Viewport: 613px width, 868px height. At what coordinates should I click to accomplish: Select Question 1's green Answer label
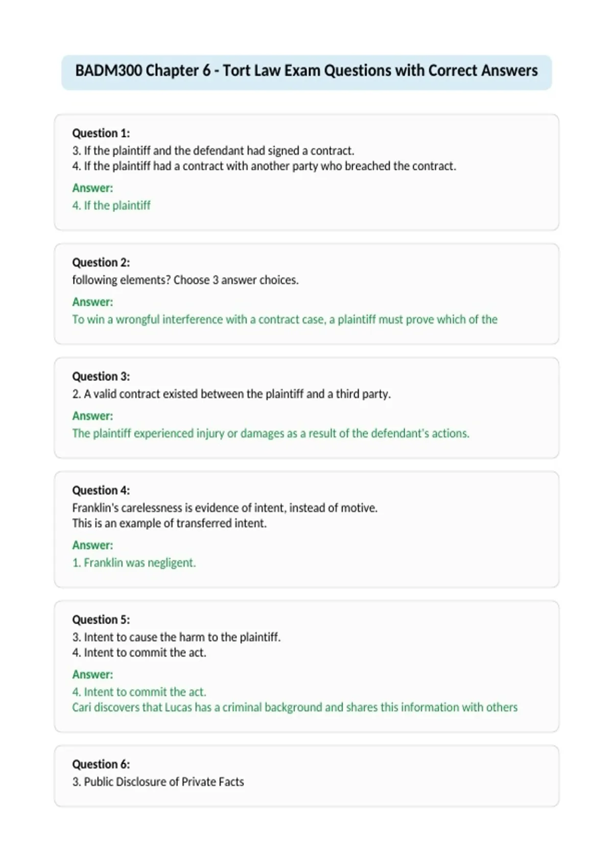pyautogui.click(x=92, y=188)
